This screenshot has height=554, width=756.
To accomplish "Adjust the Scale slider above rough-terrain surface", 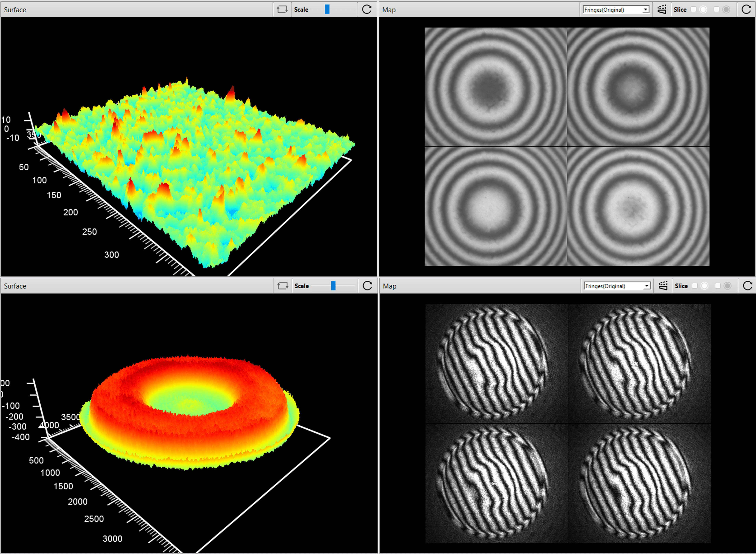I will click(x=327, y=9).
